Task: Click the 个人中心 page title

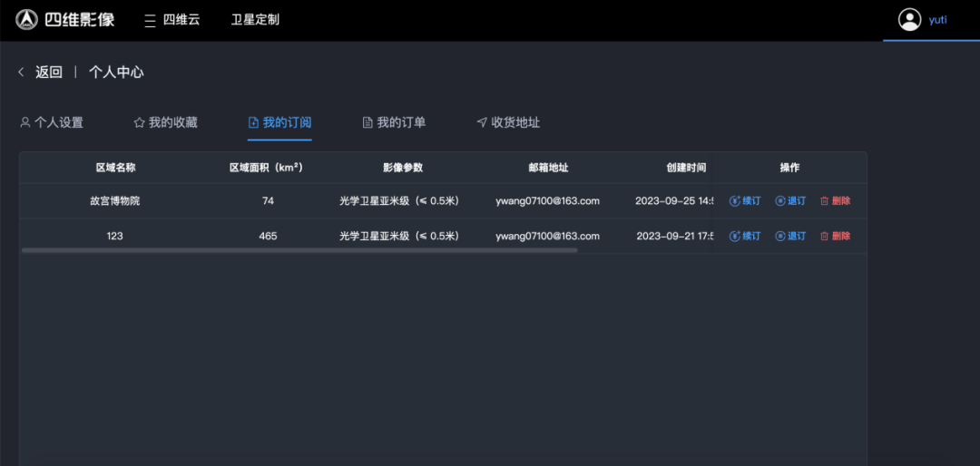Action: 116,73
